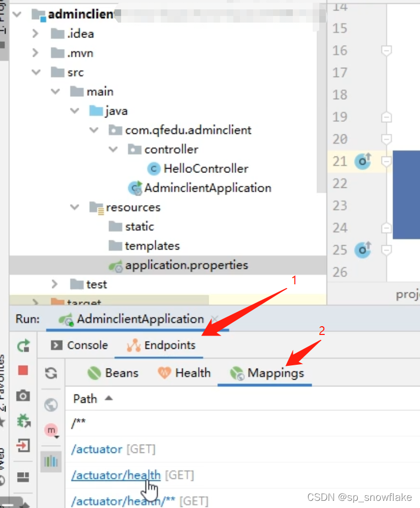Viewport: 420px width, 508px height.
Task: Select the java source folder icon
Action: [96, 111]
